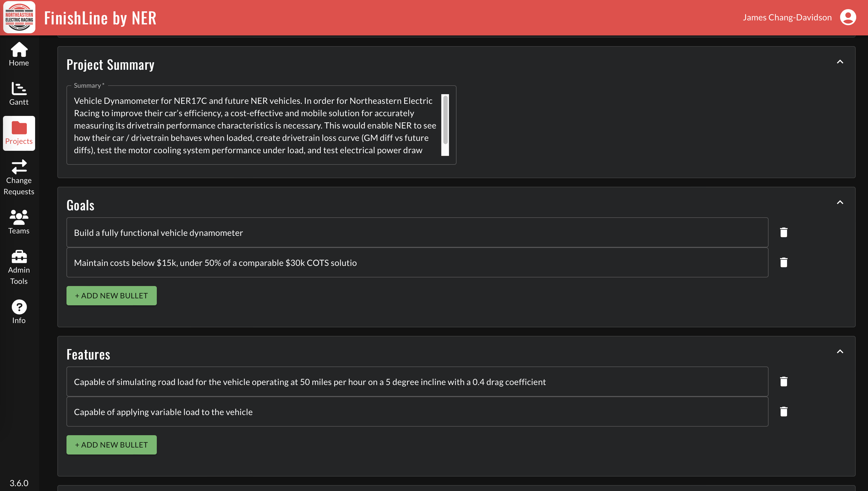The image size is (868, 491).
Task: Open Admin Tools from the sidebar
Action: point(19,268)
